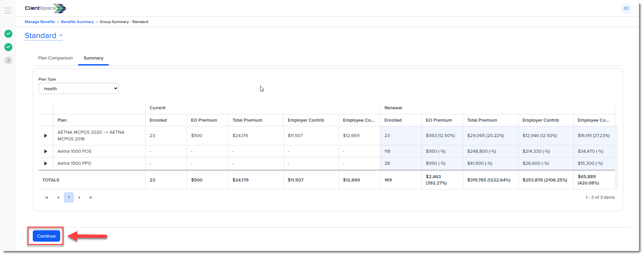
Task: Open the Standard group dropdown
Action: click(x=44, y=35)
